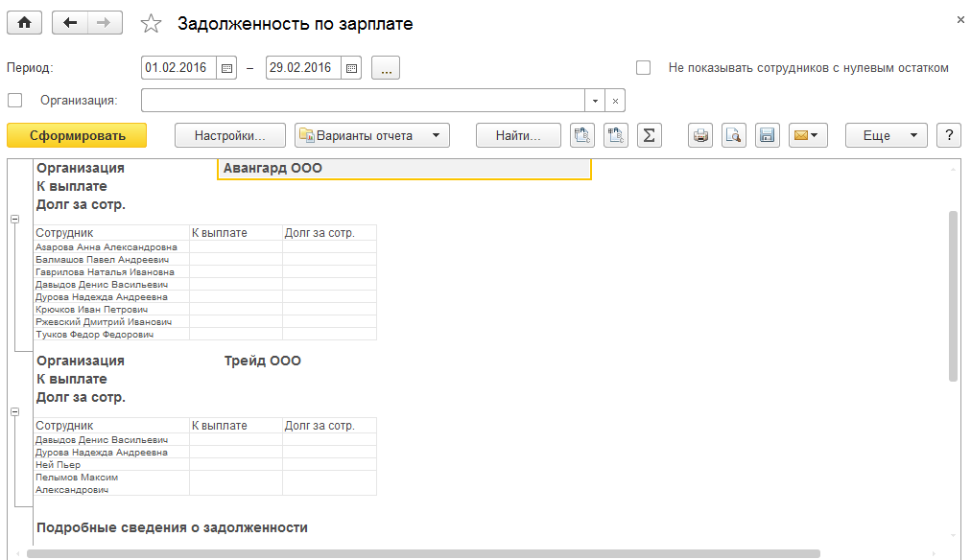Enable hiding employees with zero balance
This screenshot has height=560, width=971.
point(644,67)
